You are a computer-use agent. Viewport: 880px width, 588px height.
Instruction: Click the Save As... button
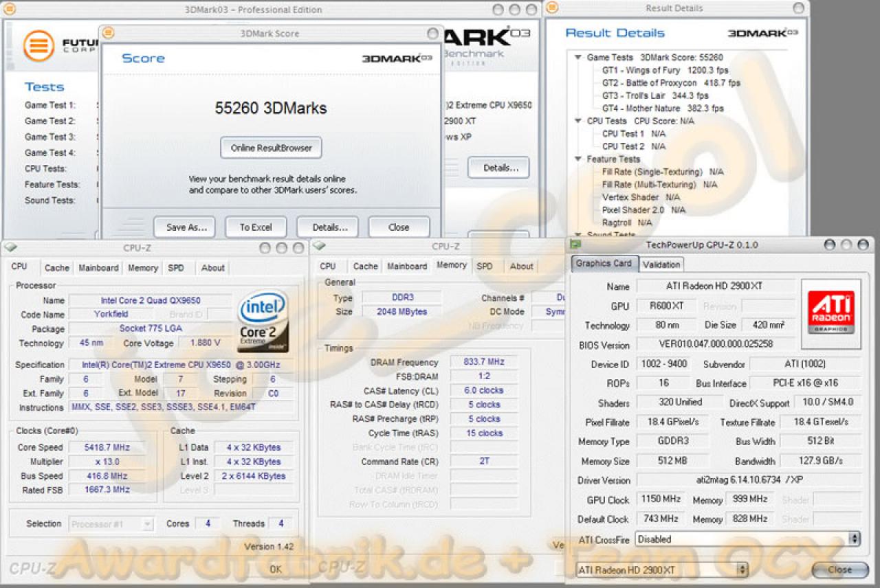pyautogui.click(x=184, y=227)
